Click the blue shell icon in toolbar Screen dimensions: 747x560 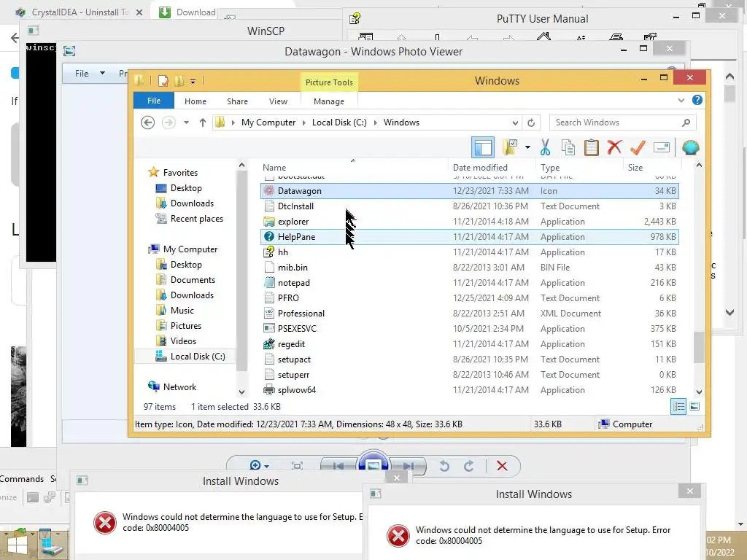pyautogui.click(x=690, y=147)
